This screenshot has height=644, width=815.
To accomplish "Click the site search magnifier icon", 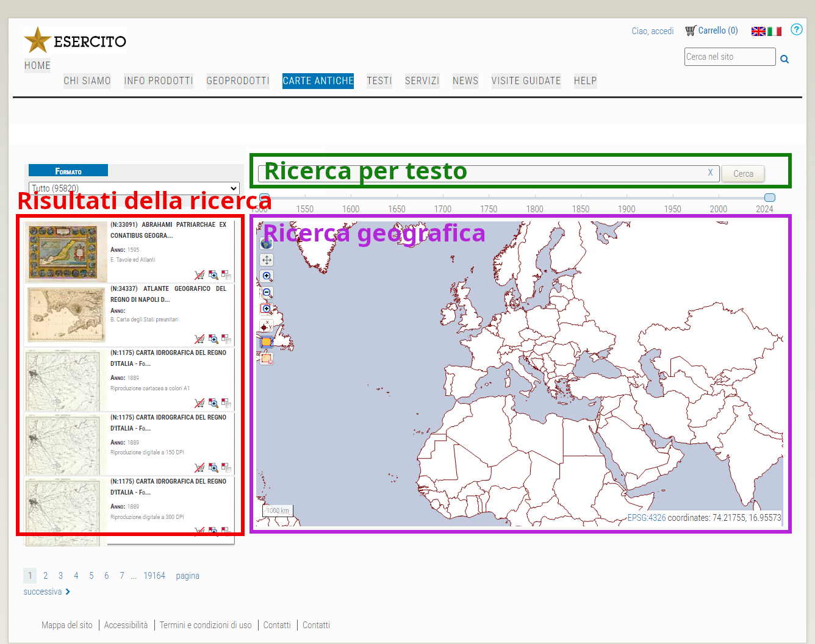I will point(784,59).
